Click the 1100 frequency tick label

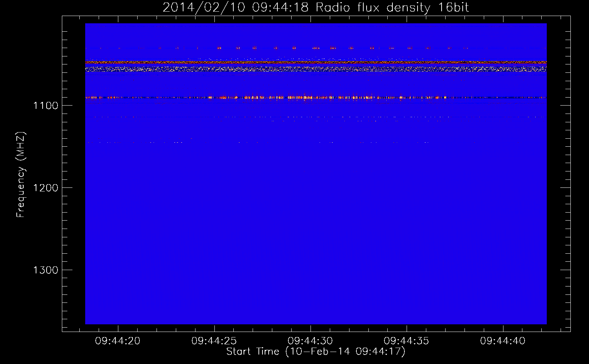(46, 106)
